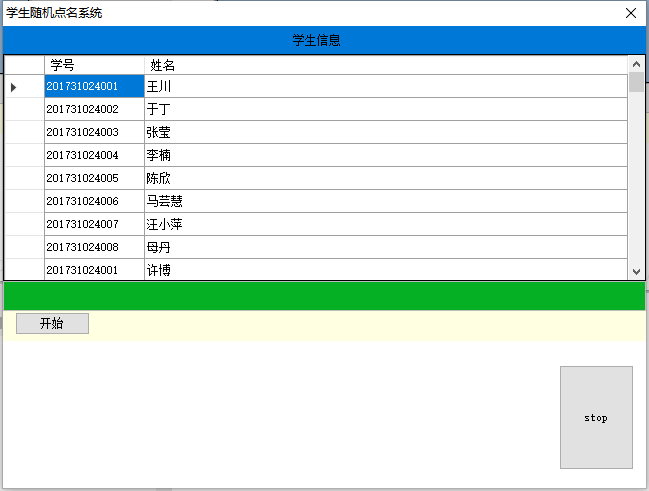Select the name cell 于丁
The image size is (649, 491).
386,109
